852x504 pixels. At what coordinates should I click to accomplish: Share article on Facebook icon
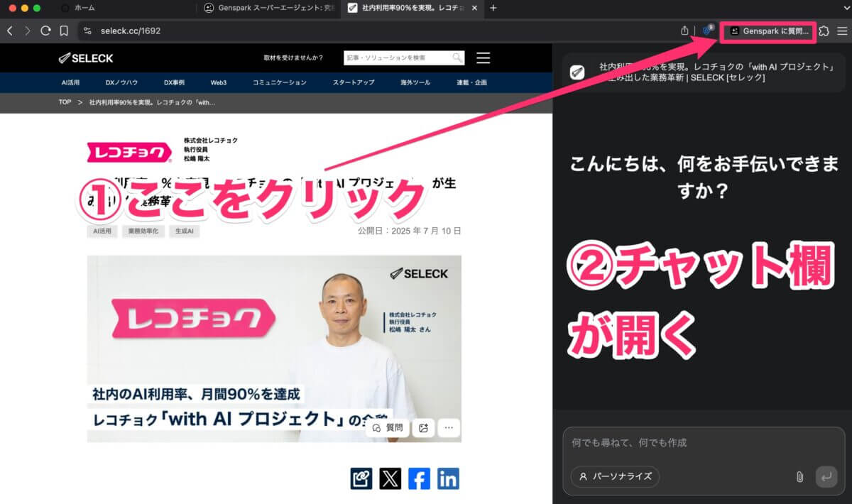(x=419, y=478)
